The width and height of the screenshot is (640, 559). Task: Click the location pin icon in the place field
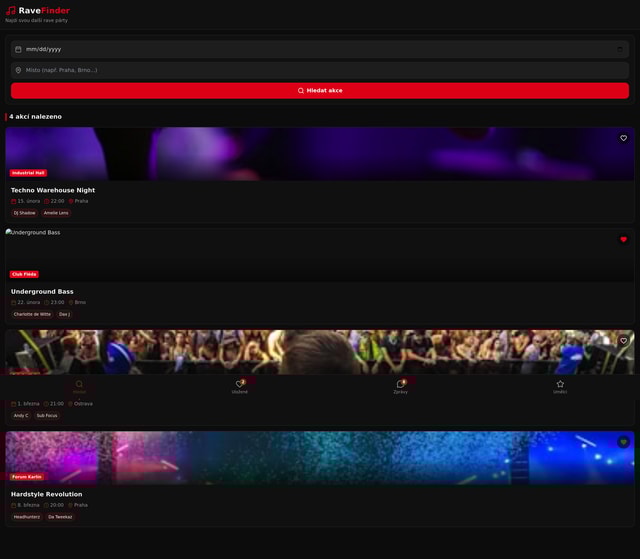click(x=18, y=70)
